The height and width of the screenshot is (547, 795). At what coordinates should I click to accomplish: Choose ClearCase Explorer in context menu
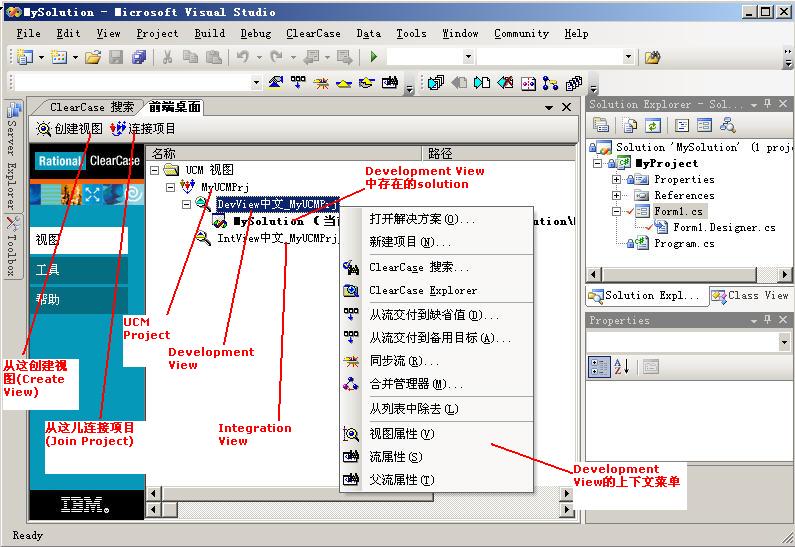pos(437,290)
